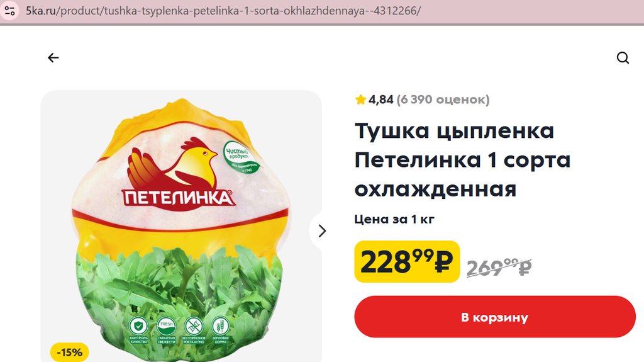Screen dimensions: 644x362
Task: Click the yellow 228.99 ₽ price tag
Action: pos(407,262)
